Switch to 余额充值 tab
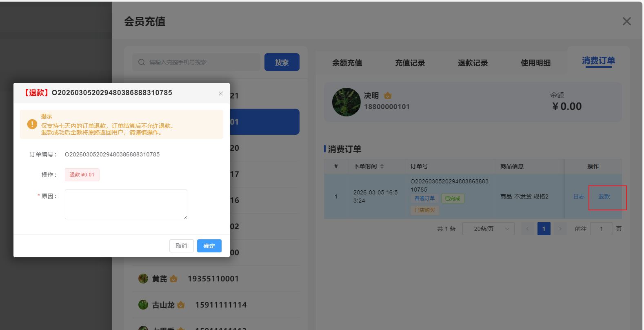This screenshot has height=330, width=644. click(347, 63)
